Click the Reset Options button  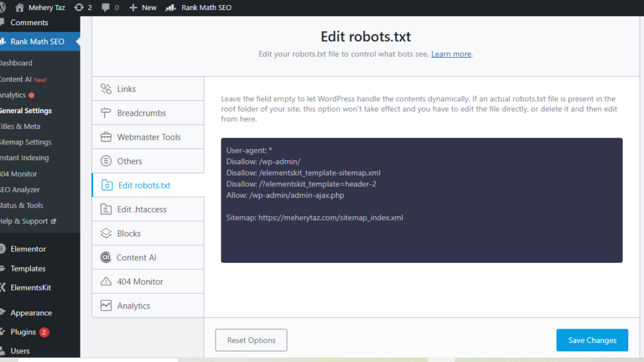point(251,340)
